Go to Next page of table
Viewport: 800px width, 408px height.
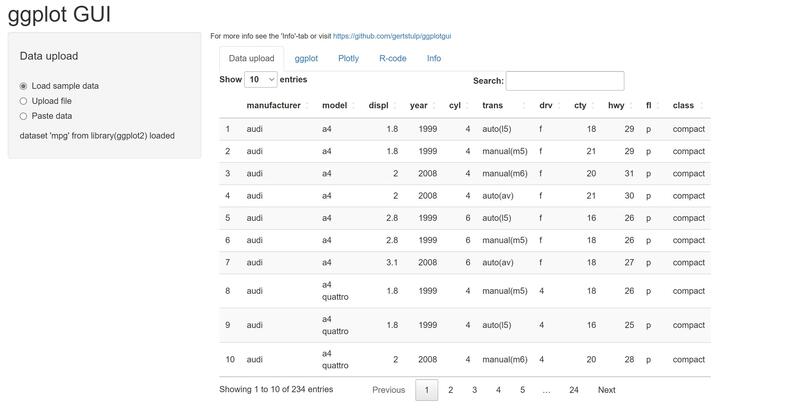point(607,390)
